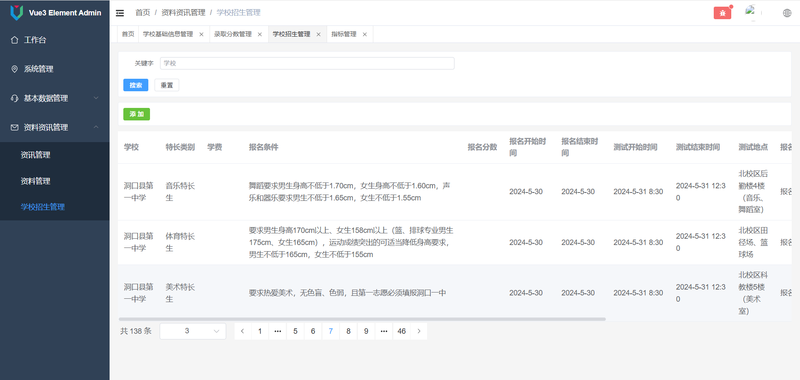Click current page 7
This screenshot has width=800, height=380.
(331, 331)
